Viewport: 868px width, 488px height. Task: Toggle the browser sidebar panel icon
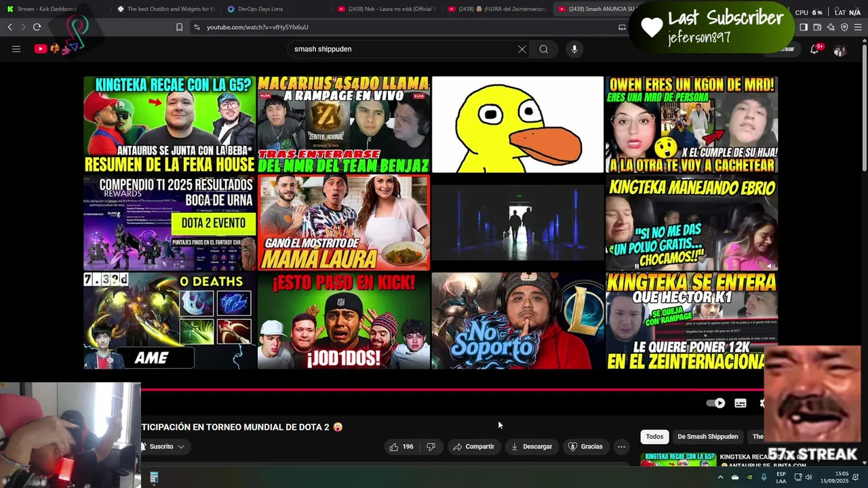pos(804,27)
